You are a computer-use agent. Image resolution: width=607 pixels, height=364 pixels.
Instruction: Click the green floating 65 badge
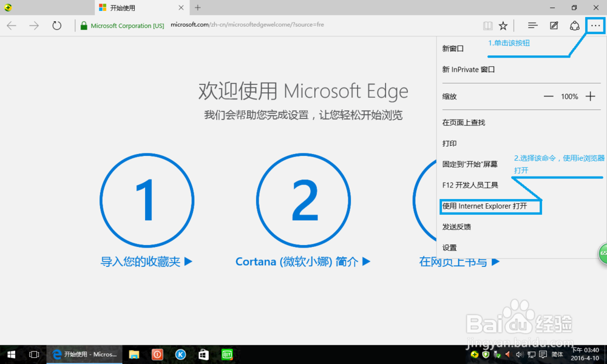tap(603, 254)
